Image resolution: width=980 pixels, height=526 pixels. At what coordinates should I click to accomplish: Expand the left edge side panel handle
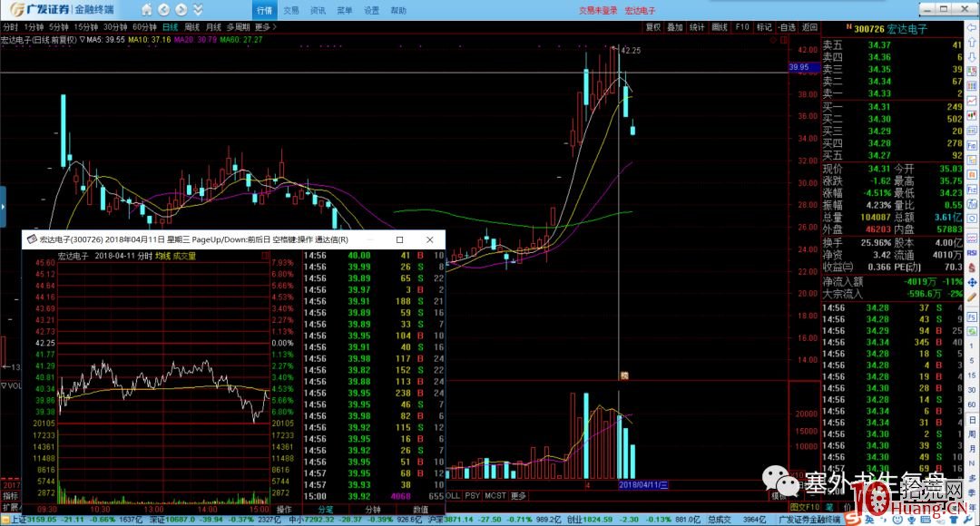click(x=3, y=207)
